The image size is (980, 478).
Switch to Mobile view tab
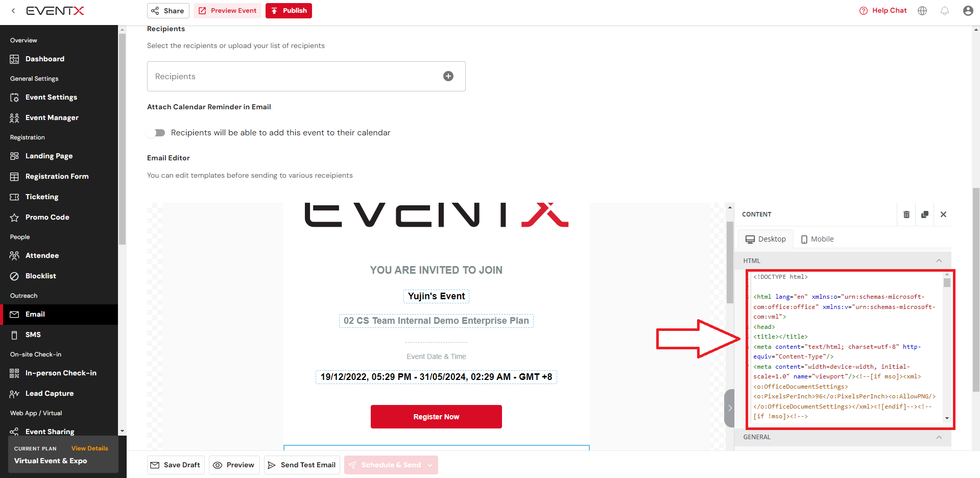(x=818, y=239)
